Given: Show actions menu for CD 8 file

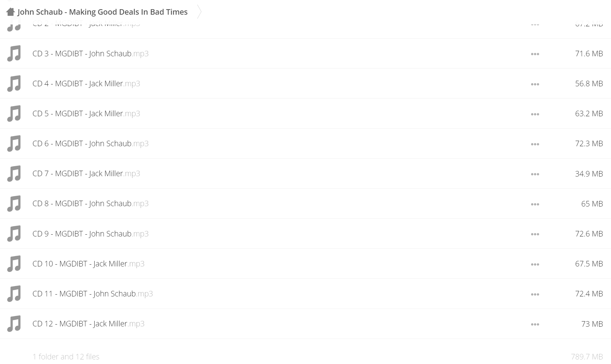Looking at the screenshot, I should tap(535, 204).
